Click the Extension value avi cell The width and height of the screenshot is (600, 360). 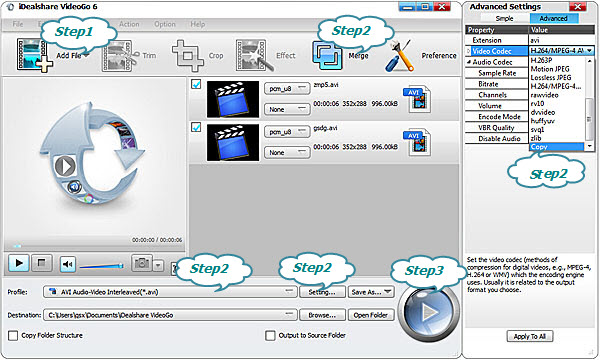click(x=562, y=40)
